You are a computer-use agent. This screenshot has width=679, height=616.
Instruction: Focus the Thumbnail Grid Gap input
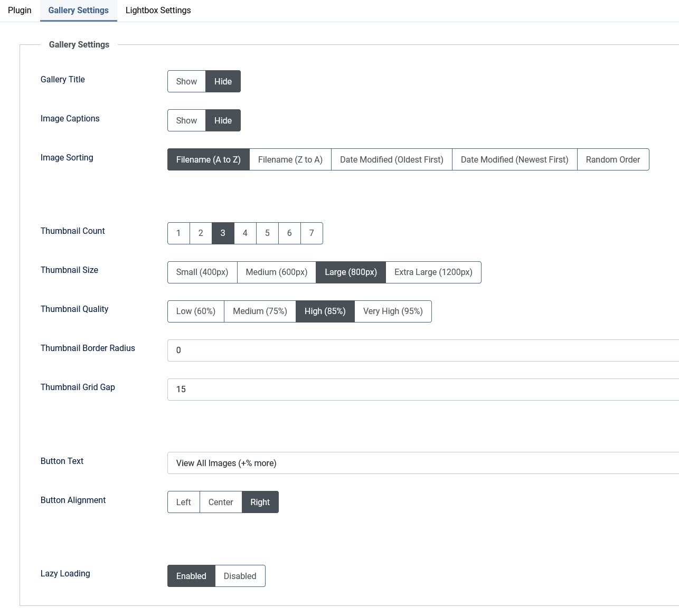click(422, 390)
